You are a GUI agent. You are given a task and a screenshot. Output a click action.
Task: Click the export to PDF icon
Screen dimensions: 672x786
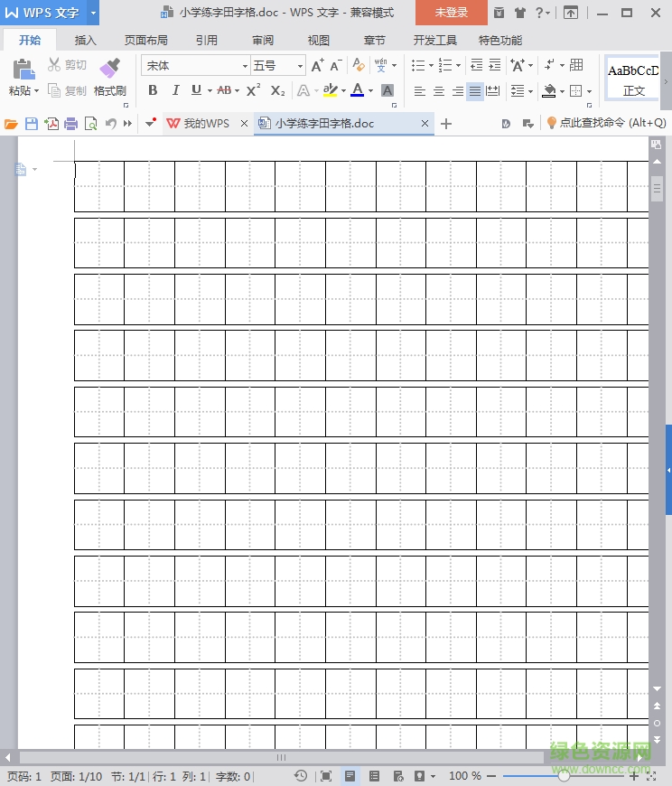tap(51, 124)
